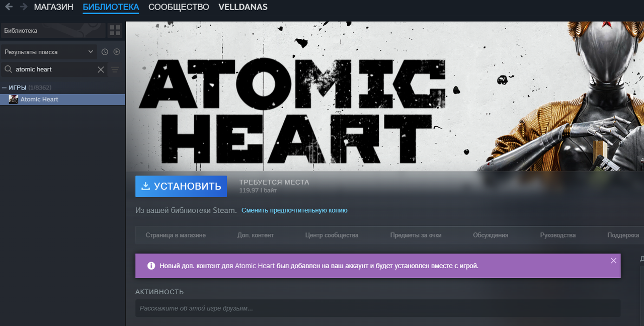
Task: Click the Atomic Heart game thumbnail icon
Action: 14,100
